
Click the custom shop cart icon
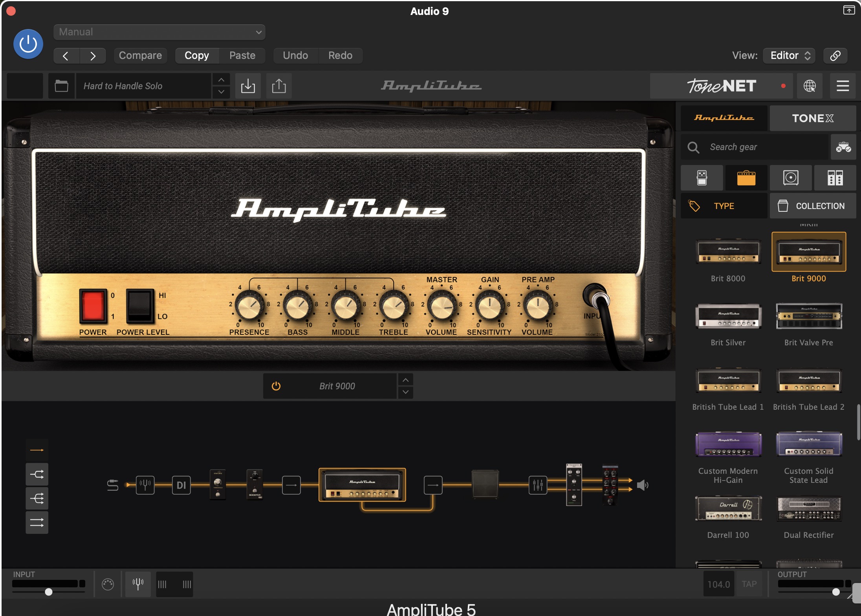click(x=843, y=147)
